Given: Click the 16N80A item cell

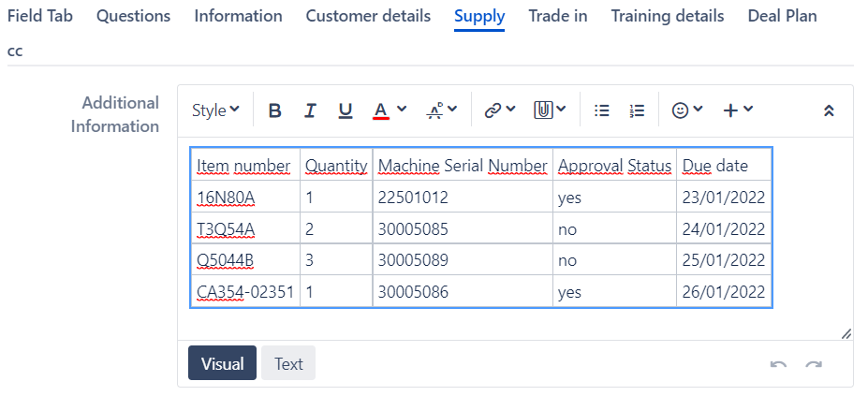Looking at the screenshot, I should pos(245,197).
